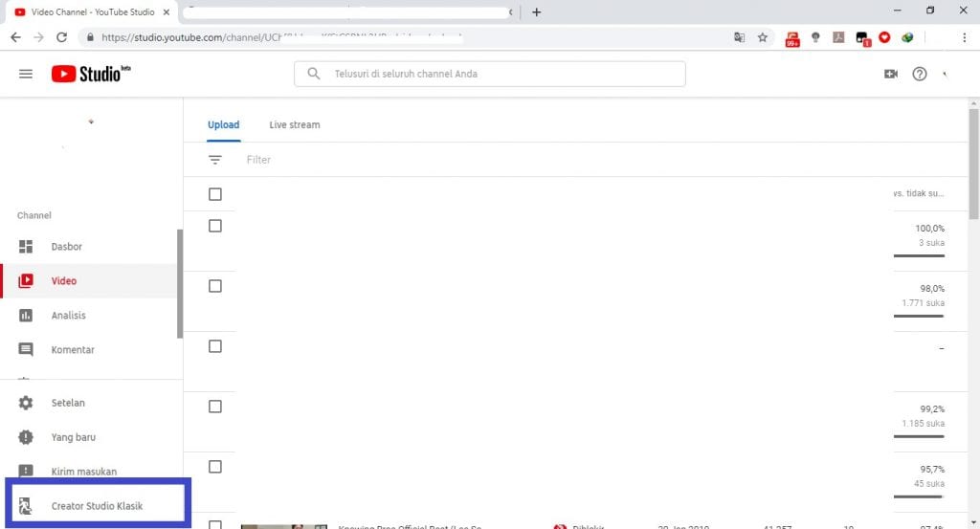Tick checkbox for the row with dash rating
Viewport: 980px width, 529px height.
click(x=215, y=346)
